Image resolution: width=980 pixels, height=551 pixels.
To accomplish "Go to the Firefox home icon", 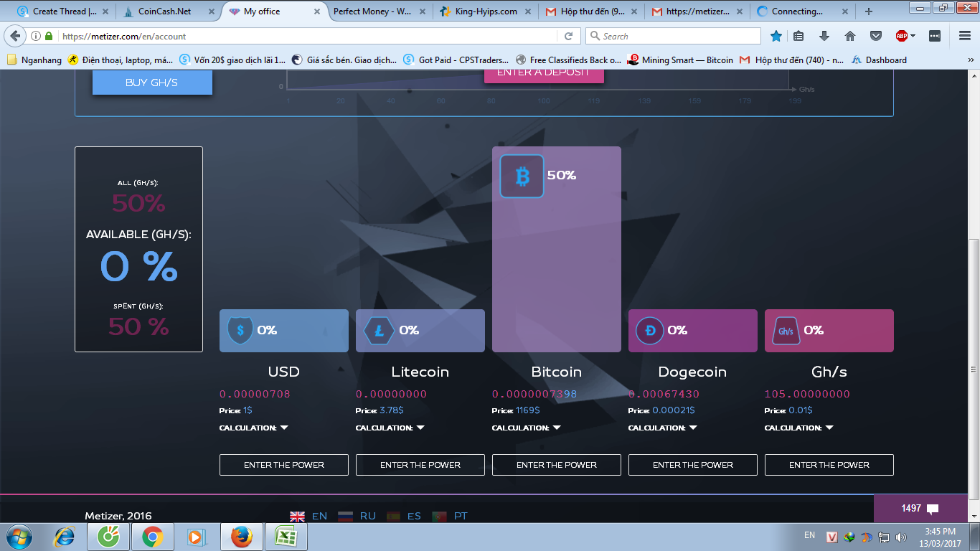I will tap(850, 36).
